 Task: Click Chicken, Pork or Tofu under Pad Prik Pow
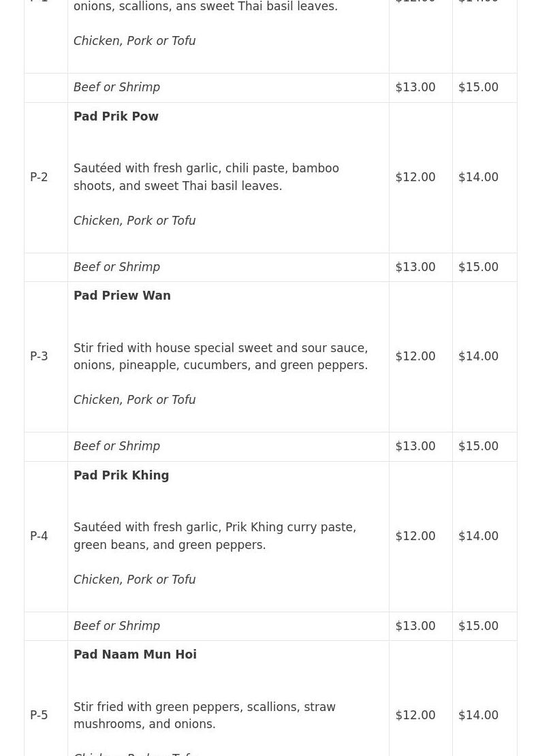135,221
